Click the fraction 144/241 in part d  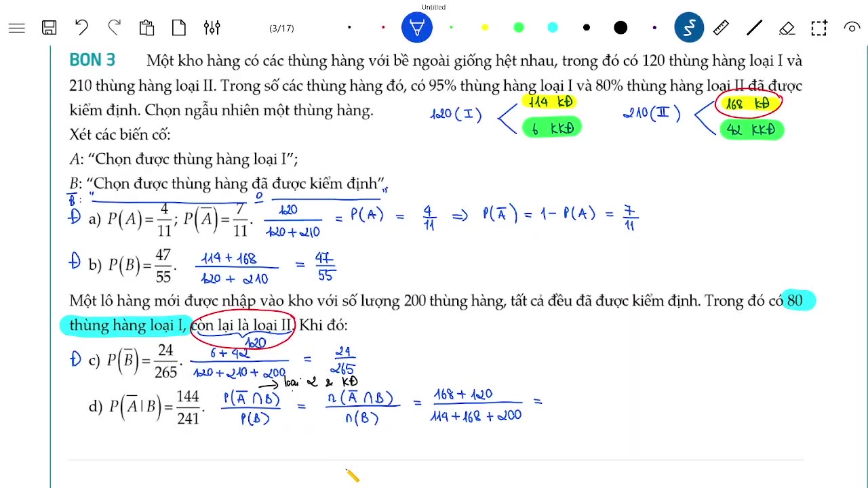(x=188, y=407)
